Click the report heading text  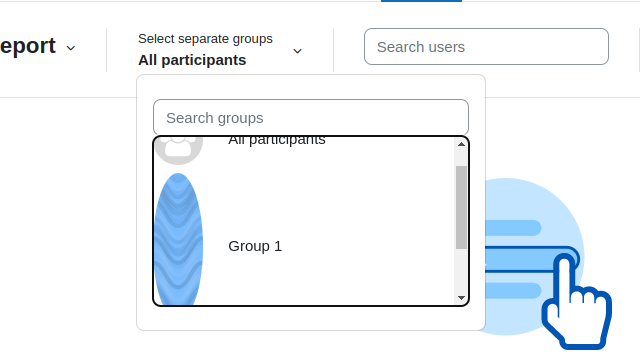[x=28, y=45]
